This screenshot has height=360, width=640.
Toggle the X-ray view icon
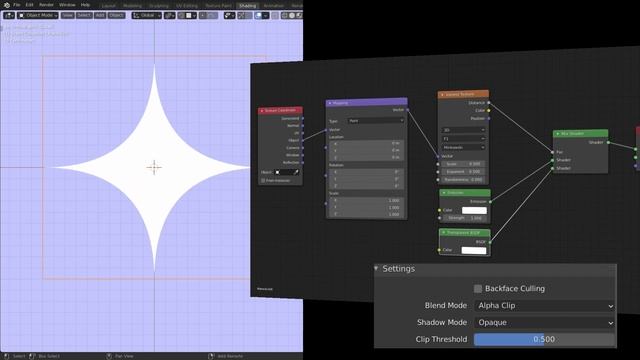pyautogui.click(x=275, y=16)
